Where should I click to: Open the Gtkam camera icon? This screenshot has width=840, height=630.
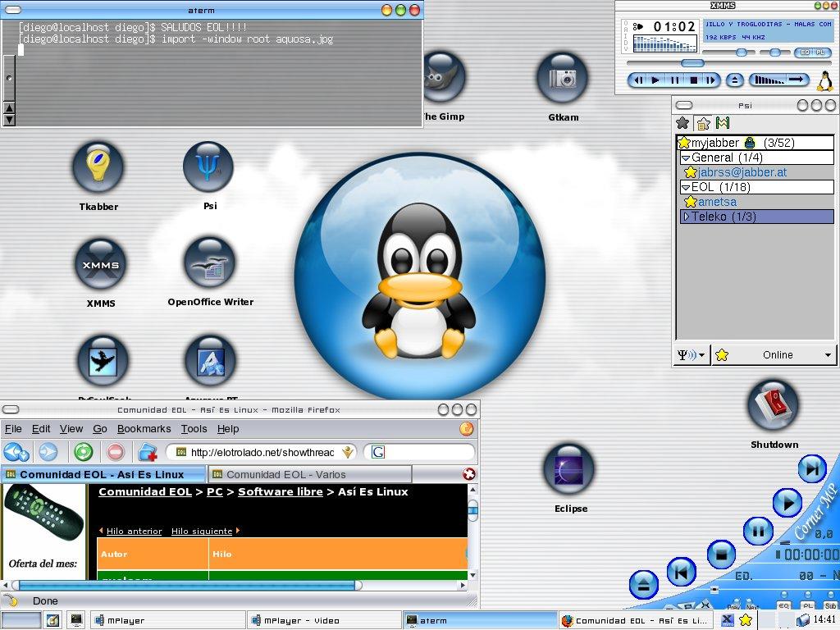(563, 79)
